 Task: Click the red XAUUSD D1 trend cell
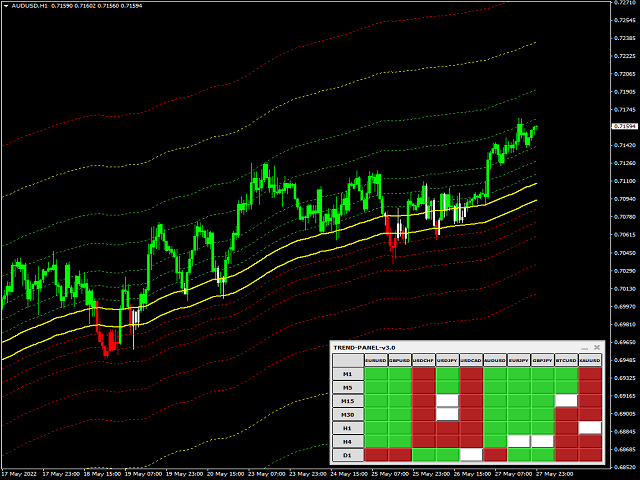coord(590,455)
